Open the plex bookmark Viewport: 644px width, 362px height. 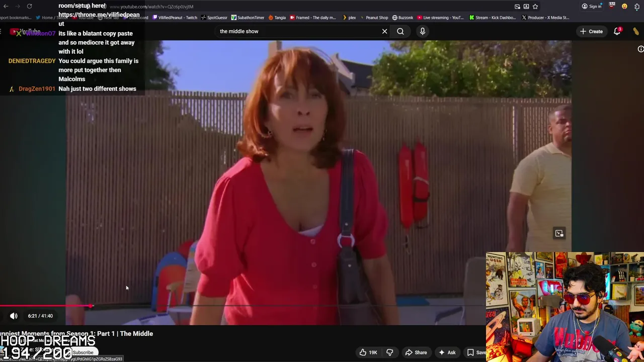(349, 18)
